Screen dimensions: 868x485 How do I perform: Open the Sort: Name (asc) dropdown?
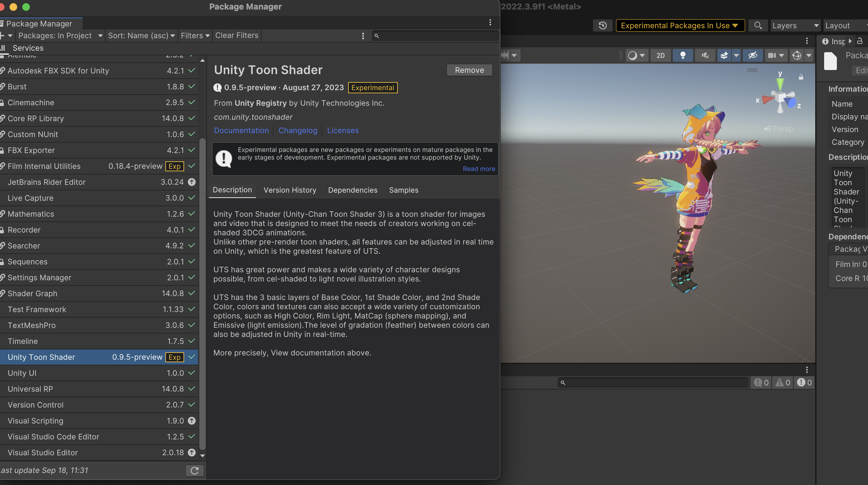pyautogui.click(x=141, y=35)
